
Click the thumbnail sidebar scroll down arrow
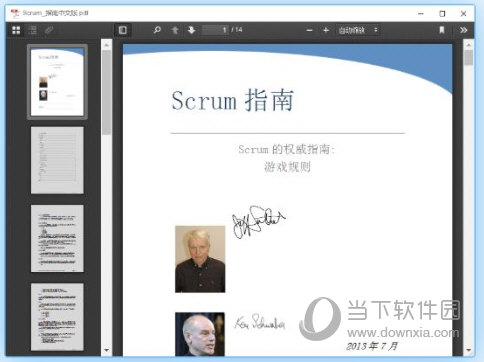coord(106,350)
